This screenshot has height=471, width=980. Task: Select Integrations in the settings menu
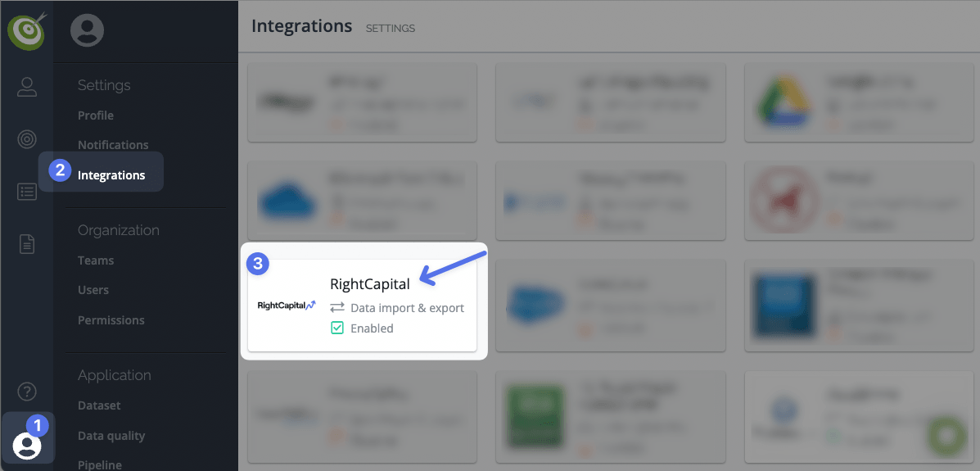(111, 175)
